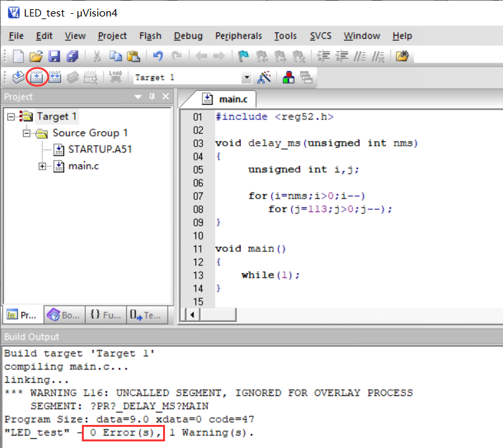
Task: Open Find in Files icon
Action: tap(402, 56)
